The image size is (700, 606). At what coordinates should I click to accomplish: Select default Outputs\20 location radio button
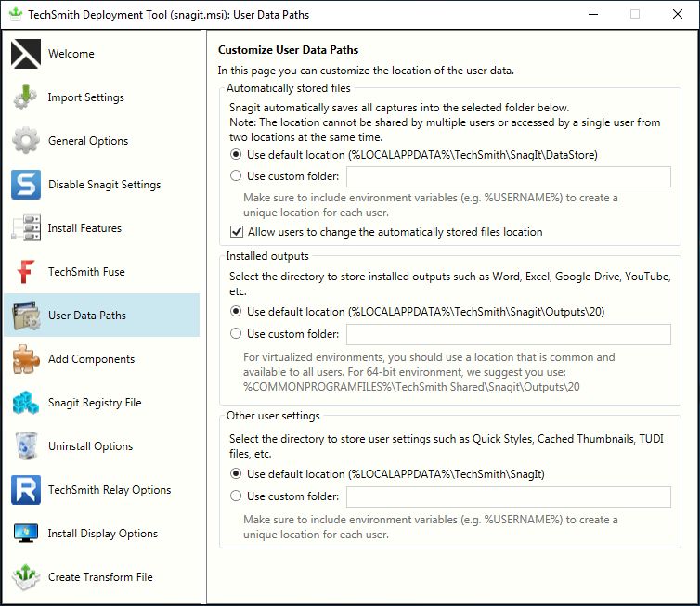pyautogui.click(x=236, y=311)
